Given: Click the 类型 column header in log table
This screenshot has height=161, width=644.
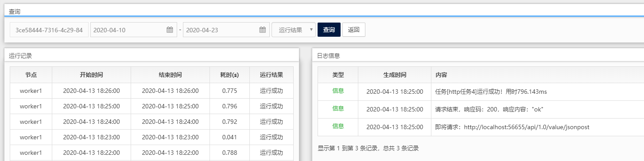Looking at the screenshot, I should pos(338,75).
